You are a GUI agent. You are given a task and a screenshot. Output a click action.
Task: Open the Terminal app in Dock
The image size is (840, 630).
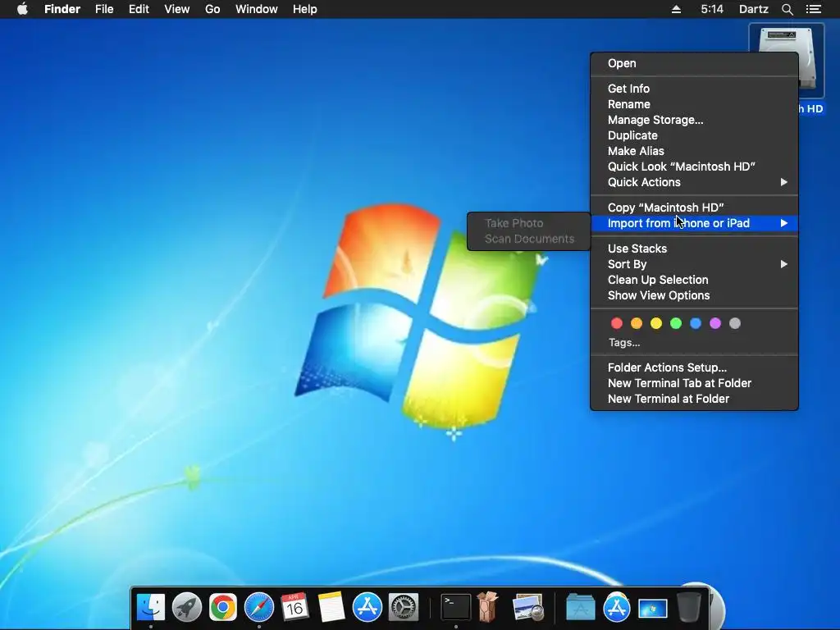click(456, 607)
